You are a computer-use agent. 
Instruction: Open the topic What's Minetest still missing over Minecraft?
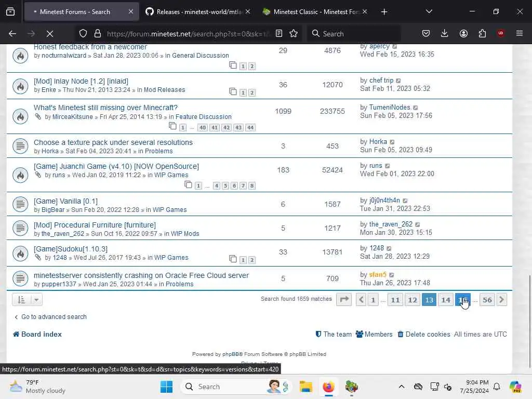[x=105, y=108]
